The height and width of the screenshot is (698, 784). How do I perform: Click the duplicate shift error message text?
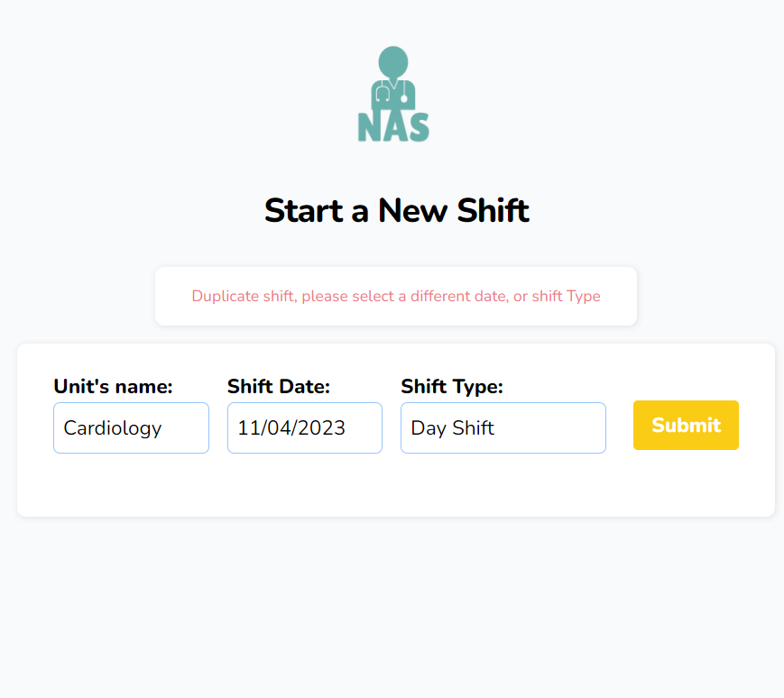click(396, 297)
